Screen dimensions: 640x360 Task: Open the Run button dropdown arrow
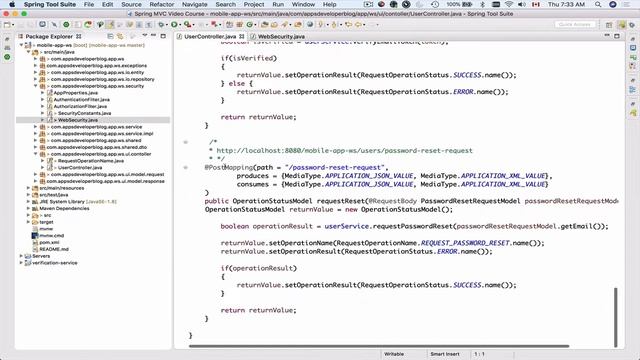point(180,25)
